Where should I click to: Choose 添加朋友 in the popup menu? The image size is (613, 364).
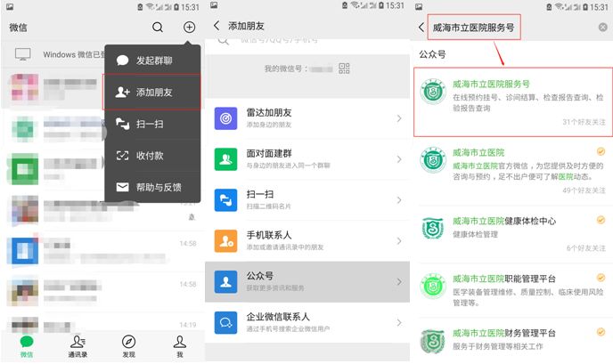152,93
